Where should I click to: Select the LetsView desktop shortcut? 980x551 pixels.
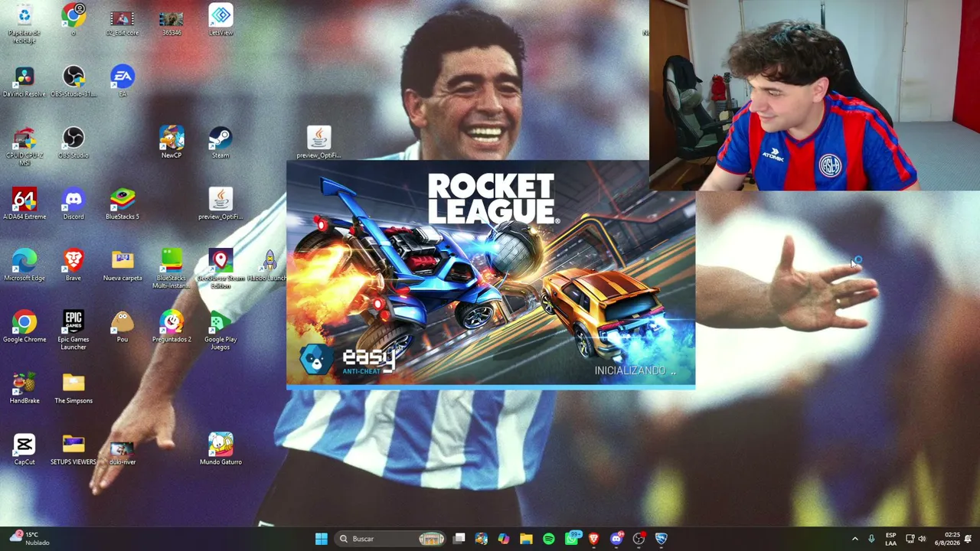click(x=220, y=21)
